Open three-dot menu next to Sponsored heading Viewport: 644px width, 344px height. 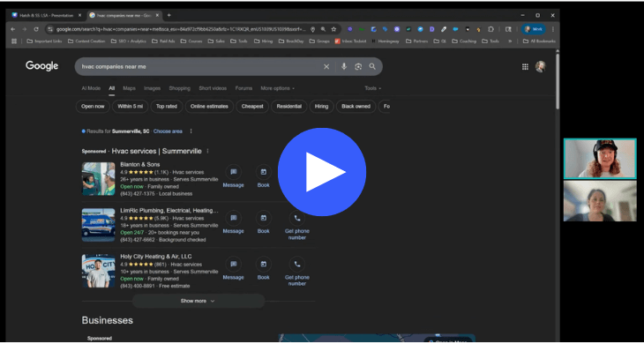click(x=207, y=151)
